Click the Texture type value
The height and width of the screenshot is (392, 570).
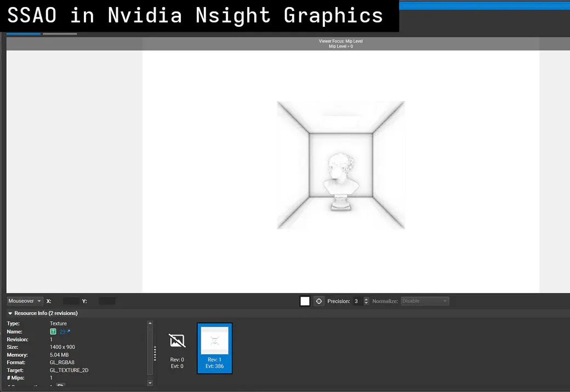point(58,324)
